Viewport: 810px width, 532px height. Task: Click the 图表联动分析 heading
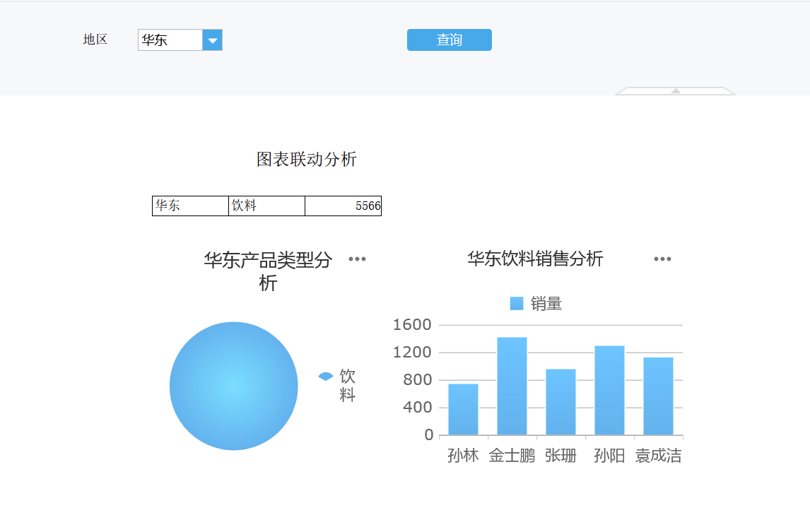[307, 160]
